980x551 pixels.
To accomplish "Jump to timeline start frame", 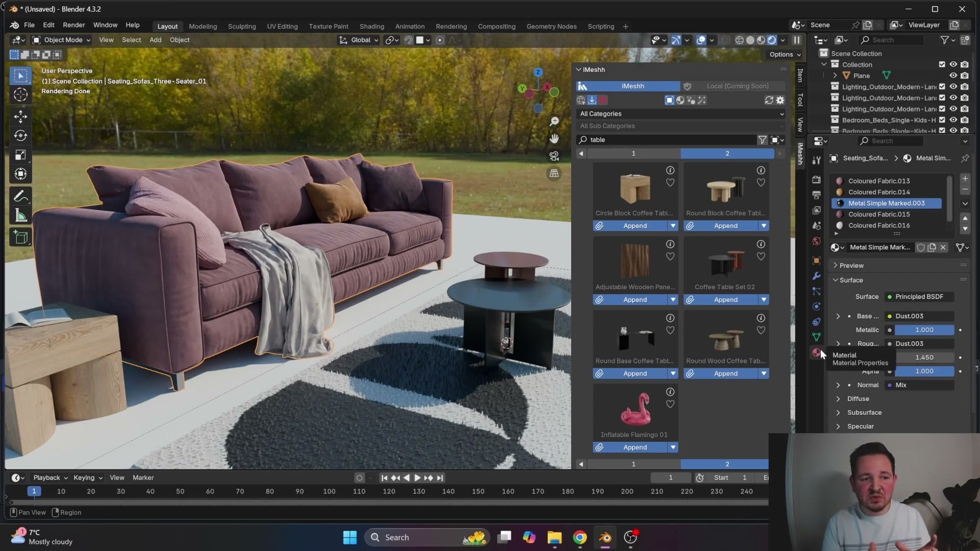I will point(384,478).
